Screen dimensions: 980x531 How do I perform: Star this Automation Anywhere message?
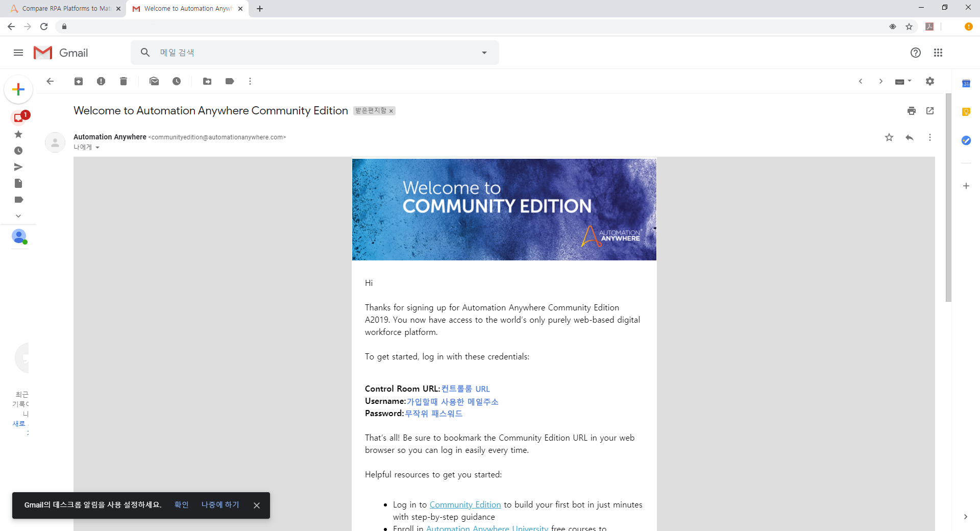(889, 137)
